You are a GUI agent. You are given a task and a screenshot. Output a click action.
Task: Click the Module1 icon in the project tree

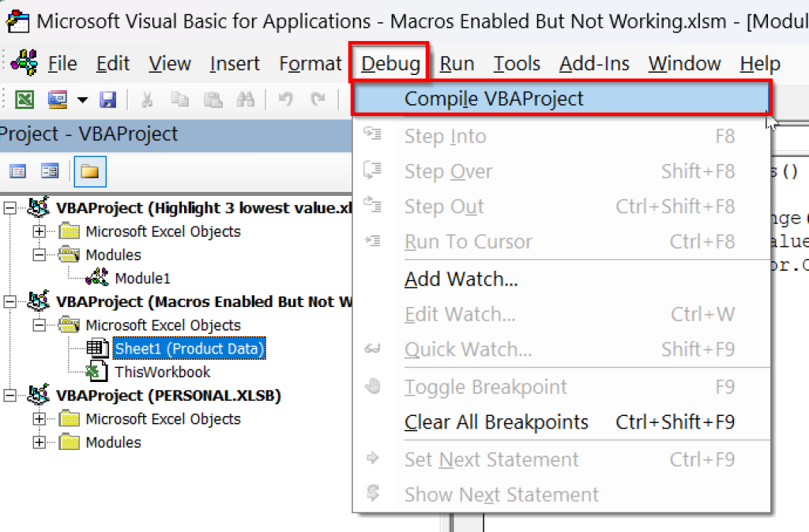pyautogui.click(x=98, y=278)
